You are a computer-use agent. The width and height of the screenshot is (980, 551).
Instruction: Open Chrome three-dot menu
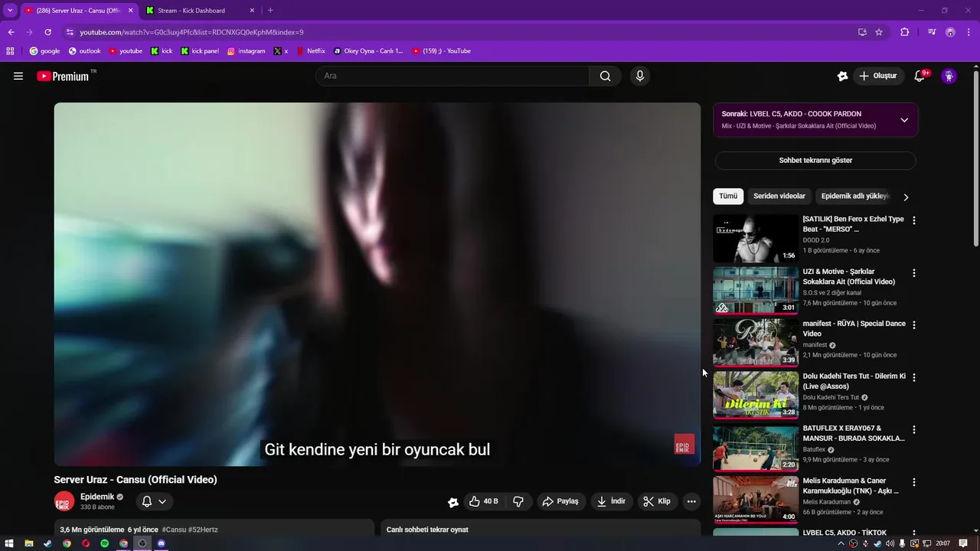click(x=969, y=32)
